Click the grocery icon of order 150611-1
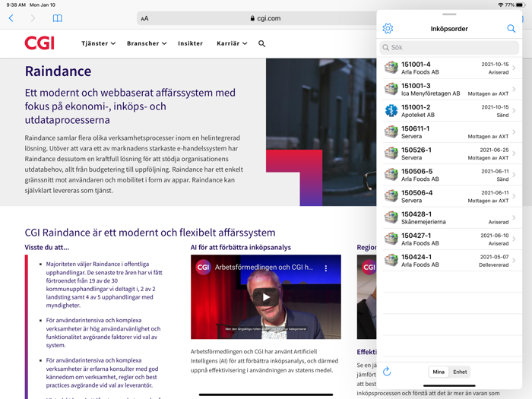 click(x=391, y=131)
